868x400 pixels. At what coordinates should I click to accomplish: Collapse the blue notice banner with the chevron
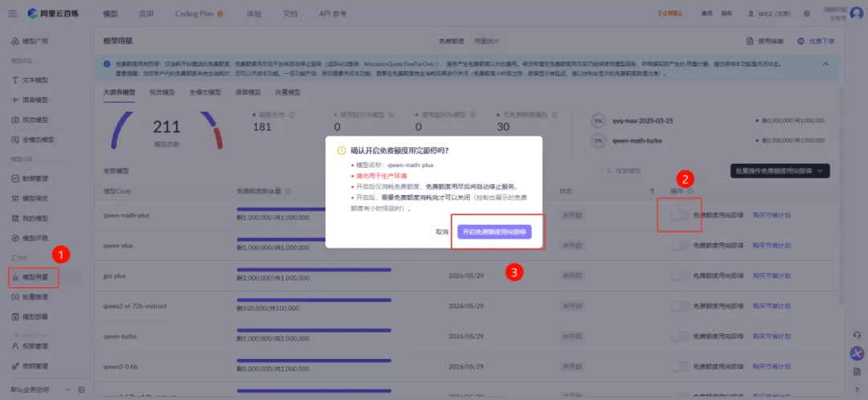tap(825, 63)
